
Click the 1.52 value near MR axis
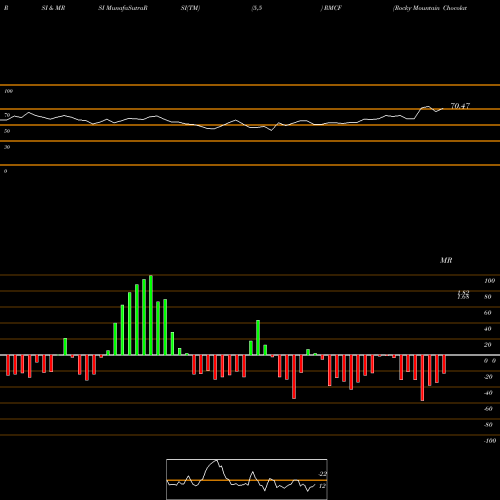[x=463, y=292]
